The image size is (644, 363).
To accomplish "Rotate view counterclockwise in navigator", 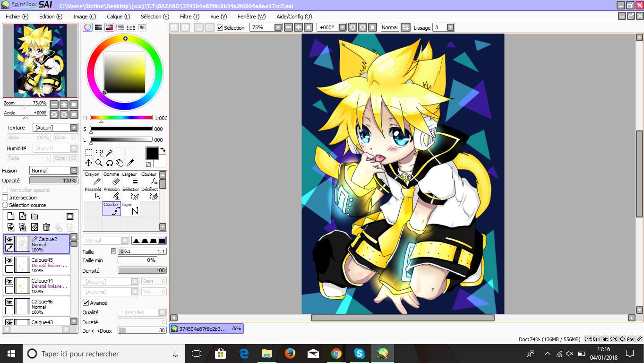I will click(x=54, y=114).
